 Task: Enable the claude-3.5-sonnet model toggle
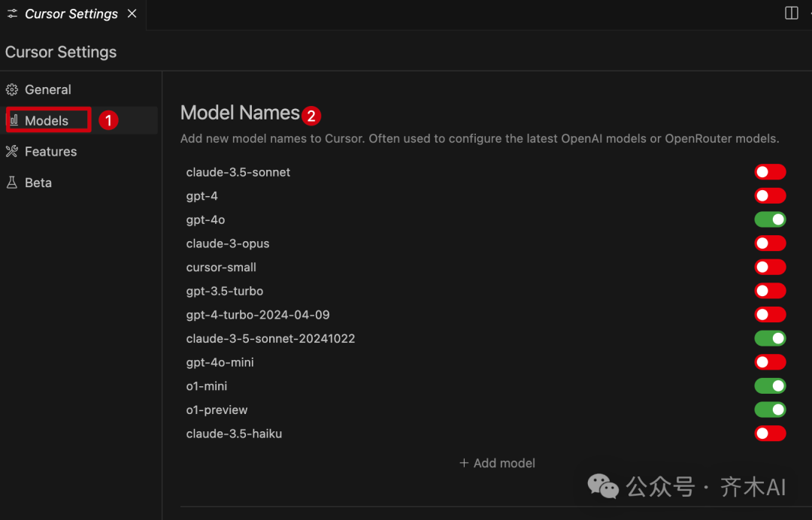click(770, 172)
